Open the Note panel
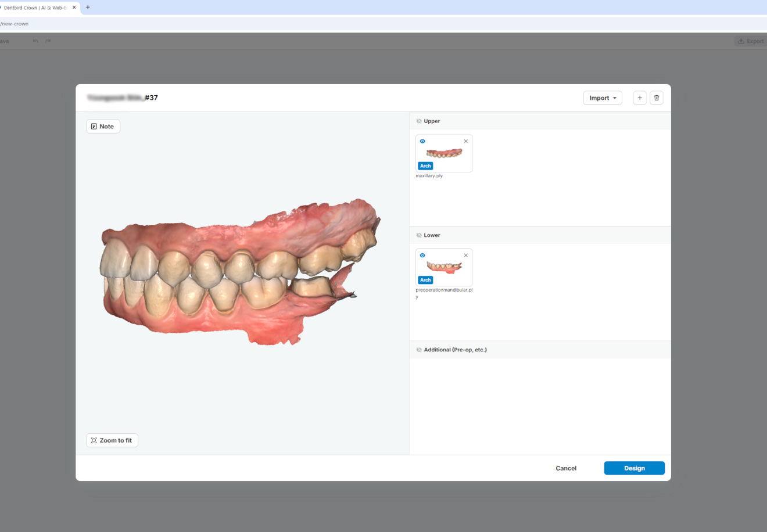The height and width of the screenshot is (532, 767). coord(103,126)
